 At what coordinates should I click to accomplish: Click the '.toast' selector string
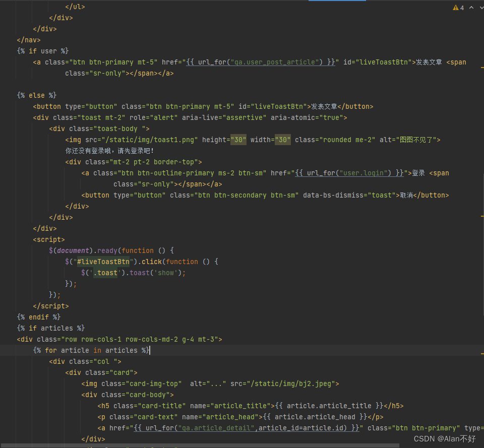pyautogui.click(x=105, y=273)
